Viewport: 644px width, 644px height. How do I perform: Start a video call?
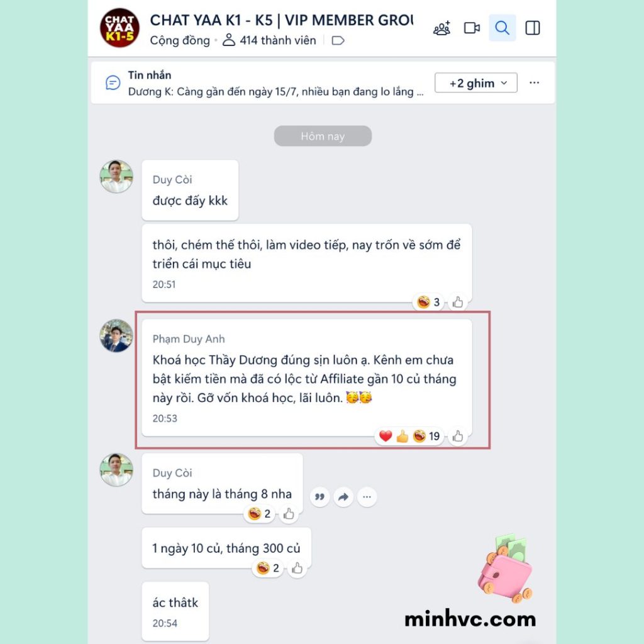point(472,28)
